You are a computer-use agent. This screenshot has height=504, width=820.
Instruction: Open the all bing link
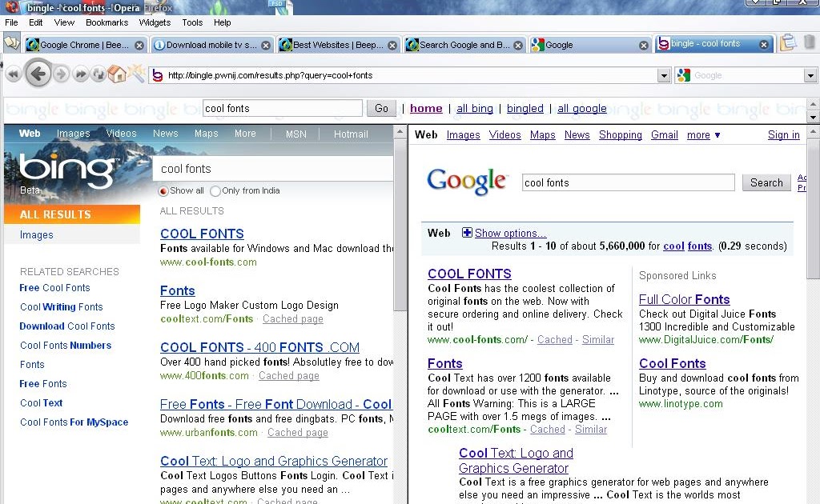click(475, 108)
